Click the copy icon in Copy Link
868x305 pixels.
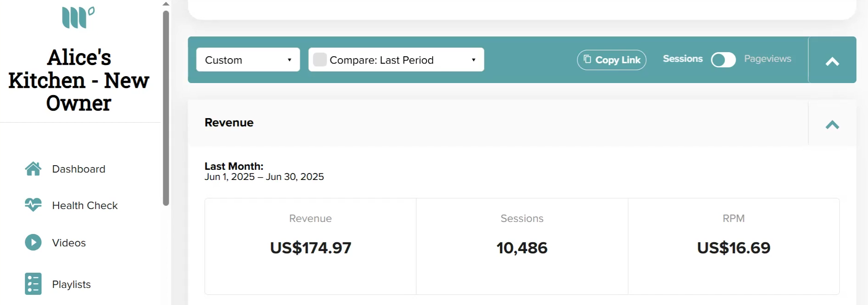click(587, 59)
